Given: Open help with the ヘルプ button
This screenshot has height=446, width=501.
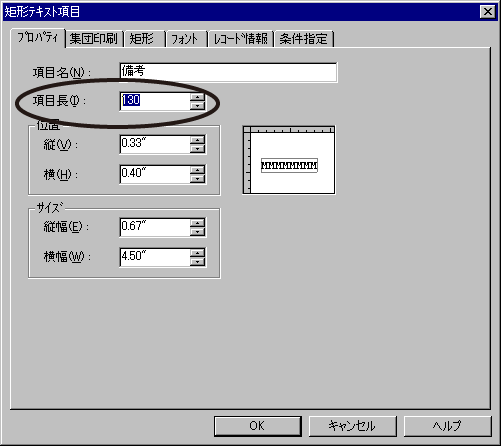Looking at the screenshot, I should point(447,426).
